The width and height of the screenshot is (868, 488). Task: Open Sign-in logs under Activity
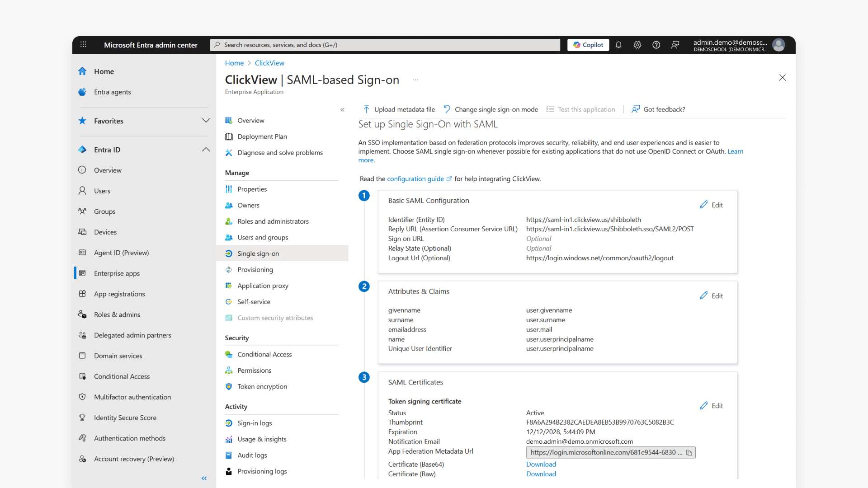[x=255, y=423]
